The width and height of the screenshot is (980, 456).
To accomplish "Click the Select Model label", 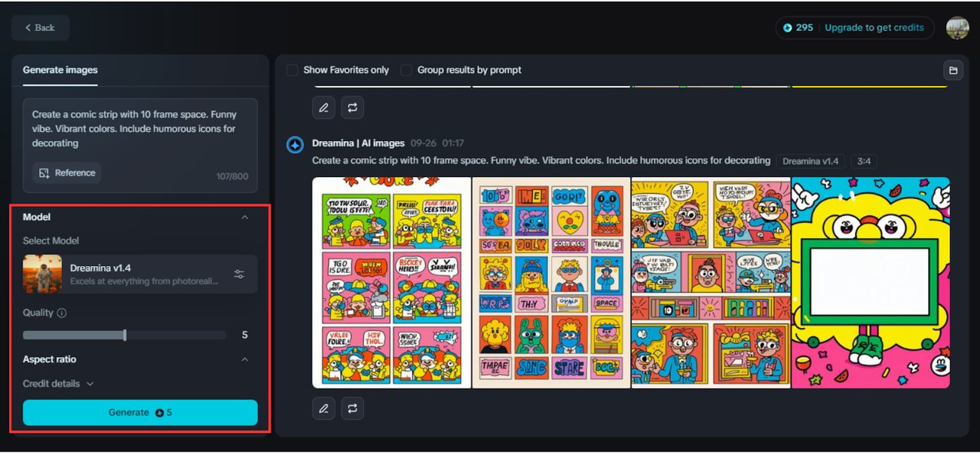I will click(51, 241).
